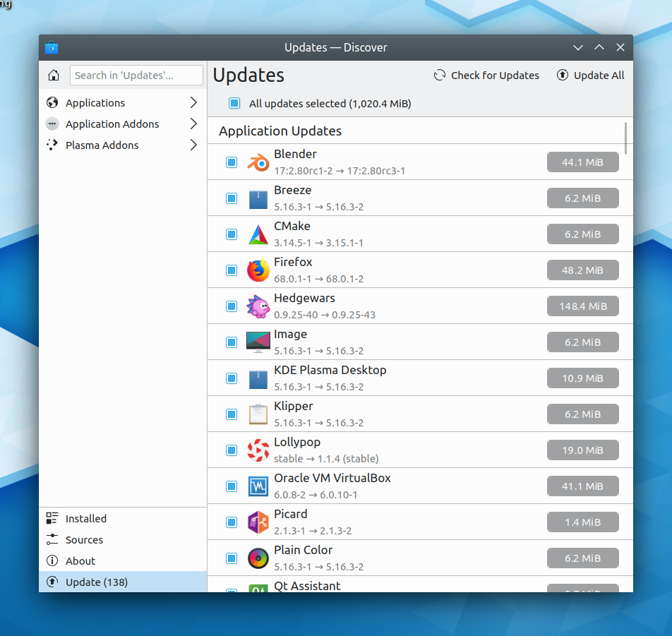This screenshot has height=636, width=672.
Task: Click the Update All button
Action: pos(590,76)
